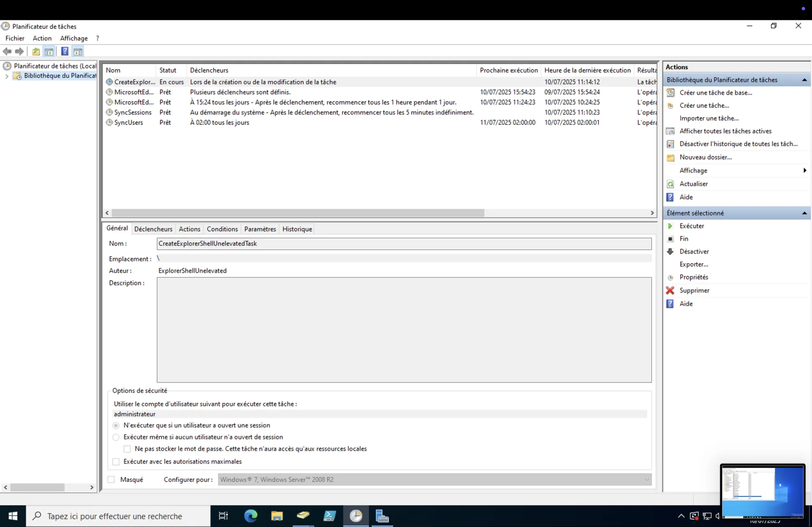Click the blue Help toolbar icon
The image size is (812, 527).
coord(65,52)
